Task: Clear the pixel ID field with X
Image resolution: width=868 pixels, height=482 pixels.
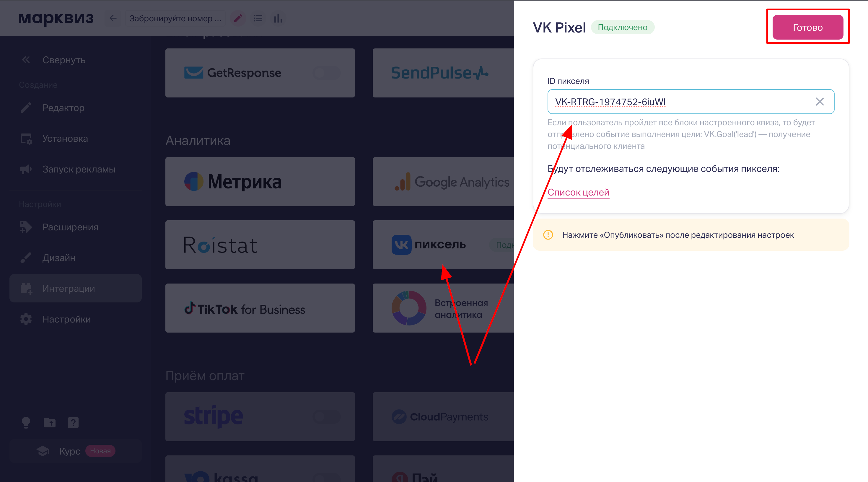Action: [820, 102]
